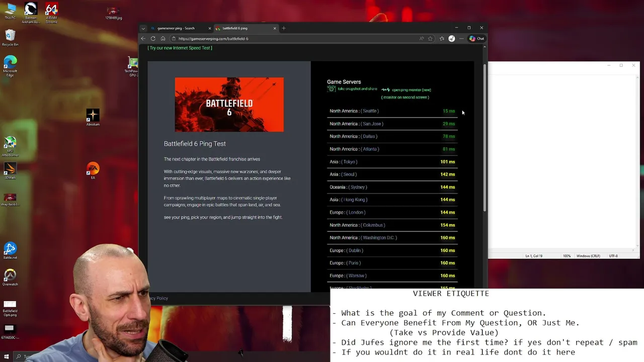Click Ln 1, Col 19 in Notepad status bar

[534, 256]
